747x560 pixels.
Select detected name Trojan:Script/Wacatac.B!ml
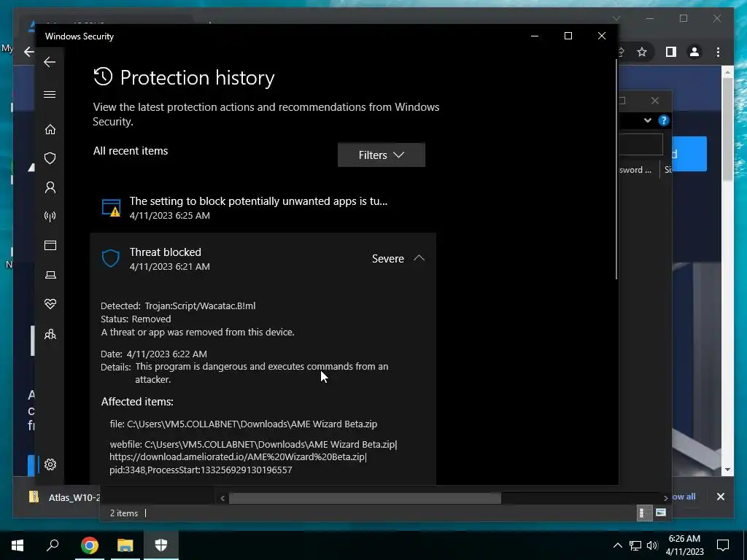point(200,306)
